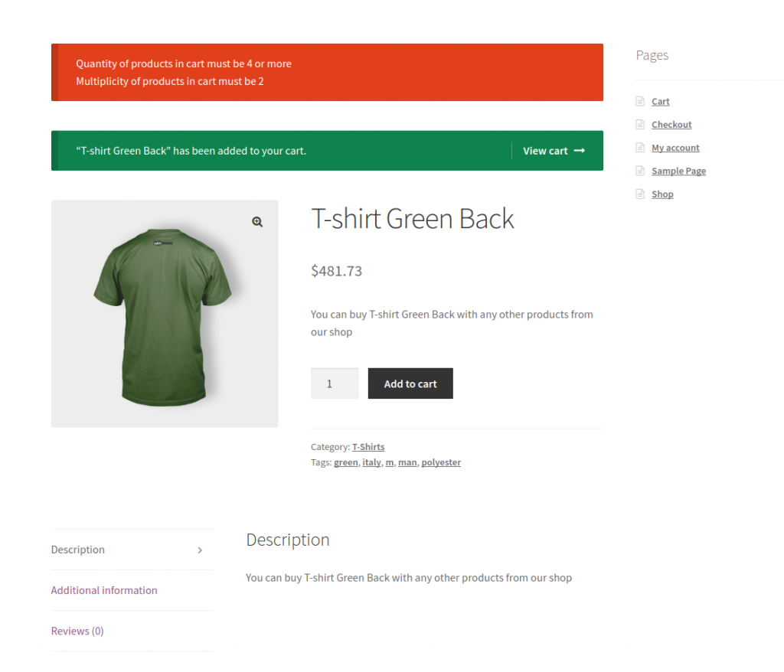Navigate to the Shop link

pos(662,194)
